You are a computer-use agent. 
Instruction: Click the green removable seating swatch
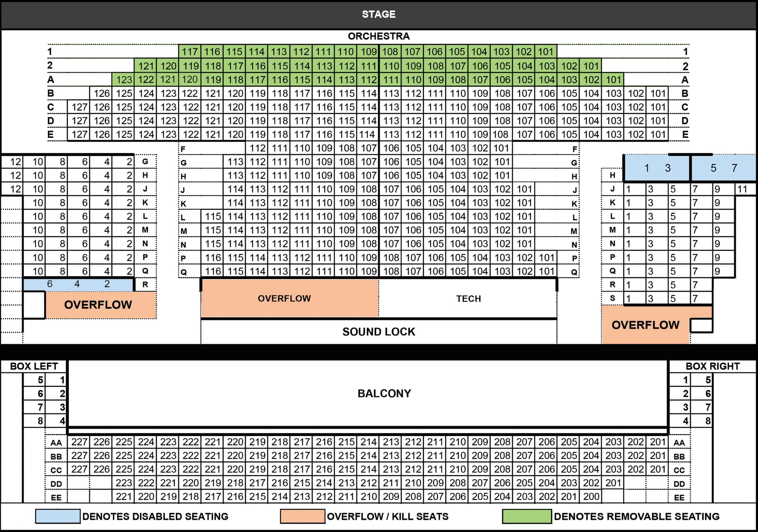tap(527, 516)
